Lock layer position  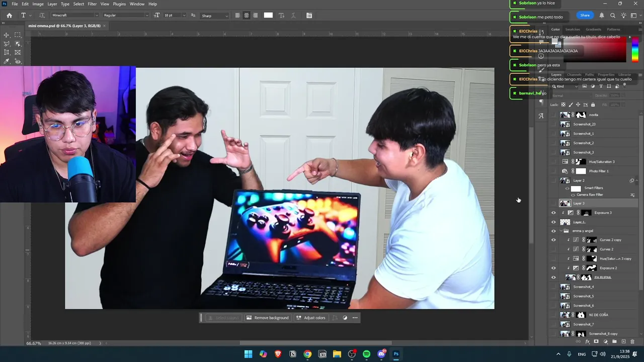578,105
